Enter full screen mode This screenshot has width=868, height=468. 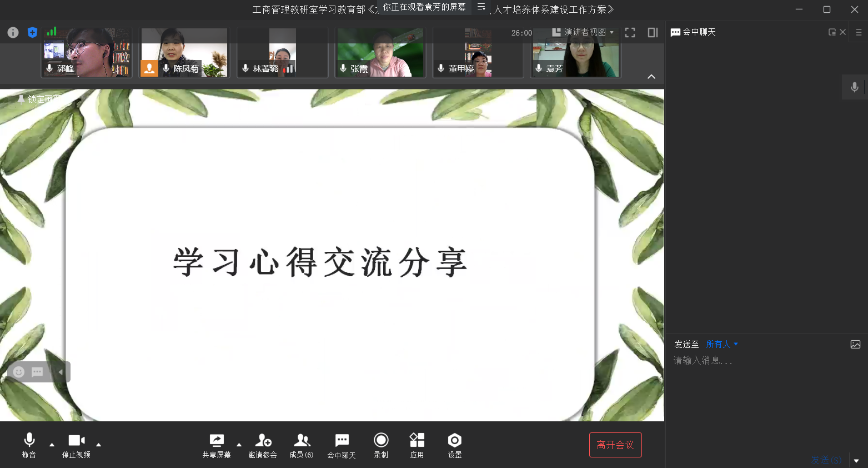[x=630, y=33]
